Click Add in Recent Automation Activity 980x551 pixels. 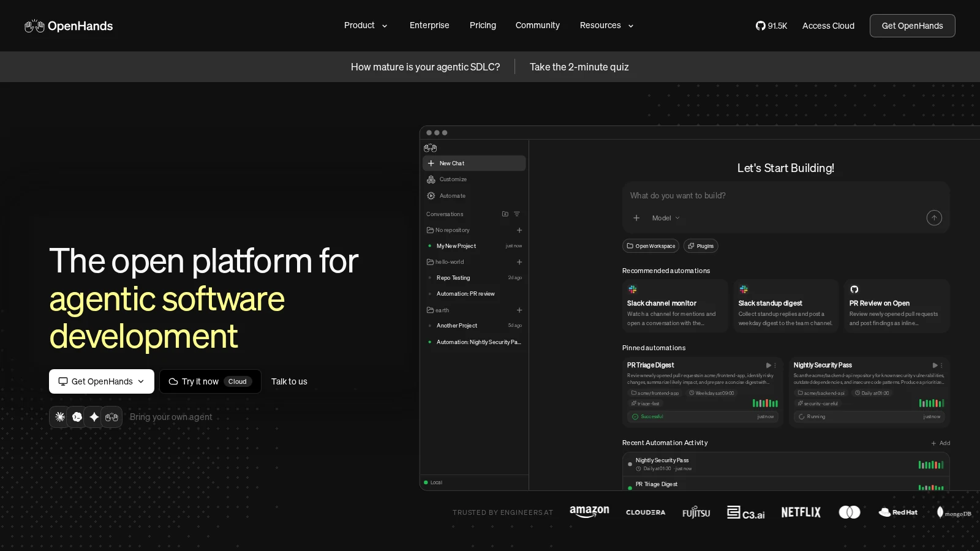coord(941,443)
